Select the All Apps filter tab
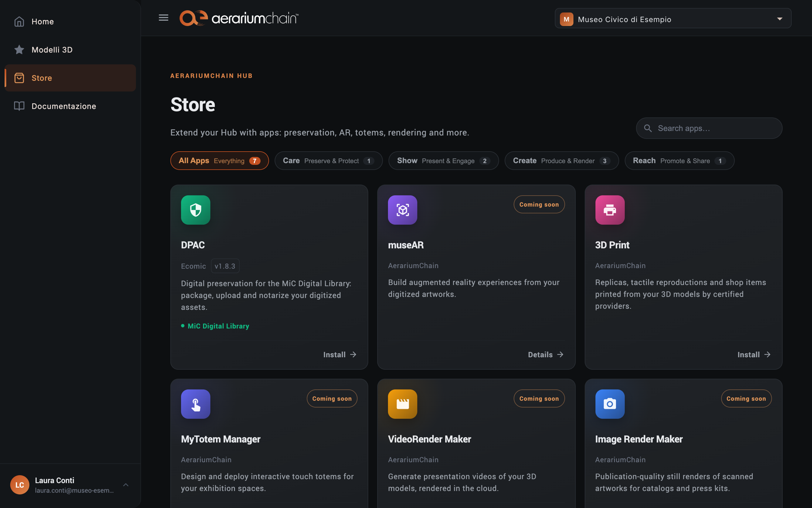The image size is (812, 508). [220, 161]
